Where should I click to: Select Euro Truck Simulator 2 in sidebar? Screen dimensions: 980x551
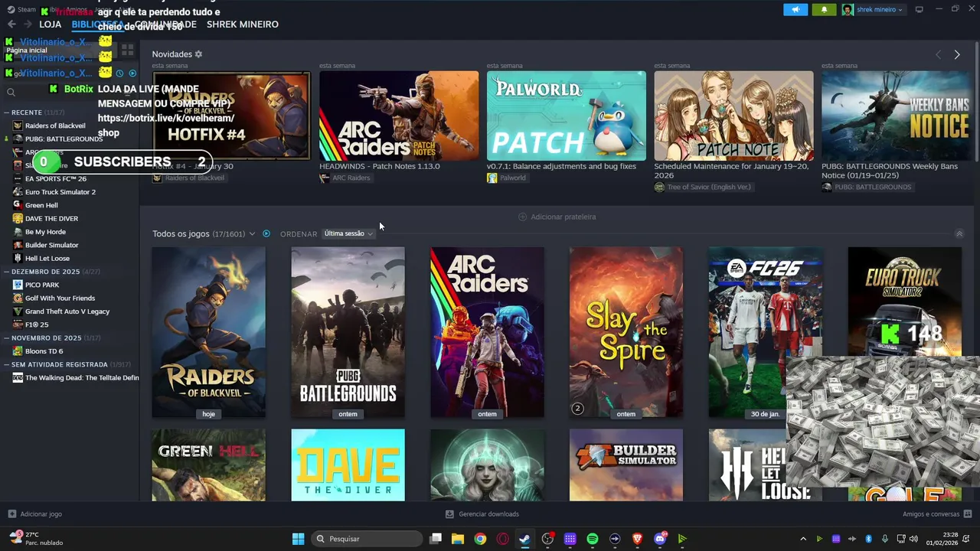pyautogui.click(x=60, y=192)
